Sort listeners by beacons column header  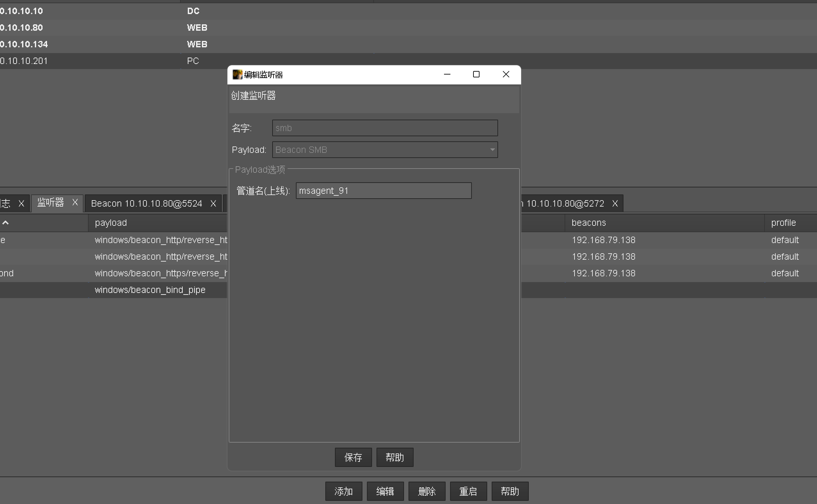pos(588,223)
